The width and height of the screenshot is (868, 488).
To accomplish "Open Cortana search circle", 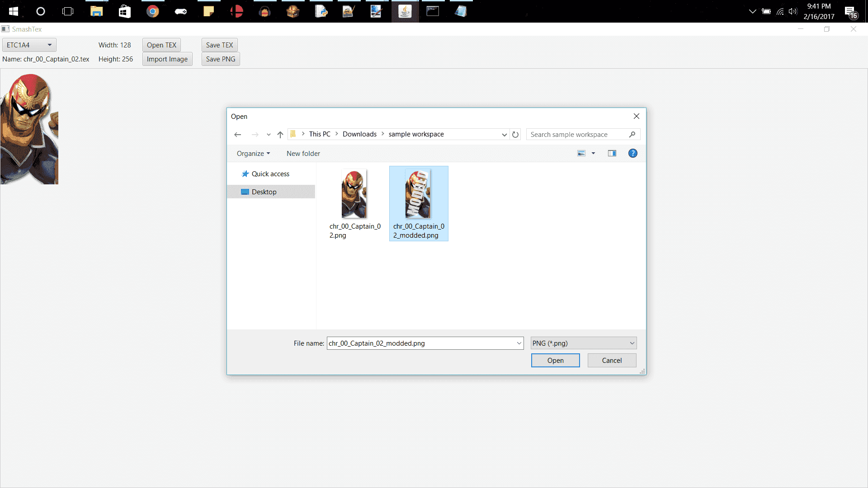I will point(41,11).
